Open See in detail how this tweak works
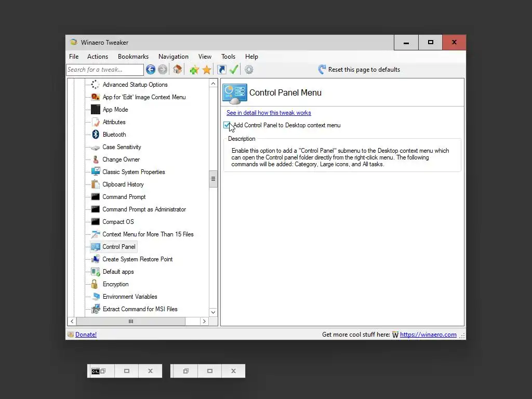532x399 pixels. click(x=269, y=113)
